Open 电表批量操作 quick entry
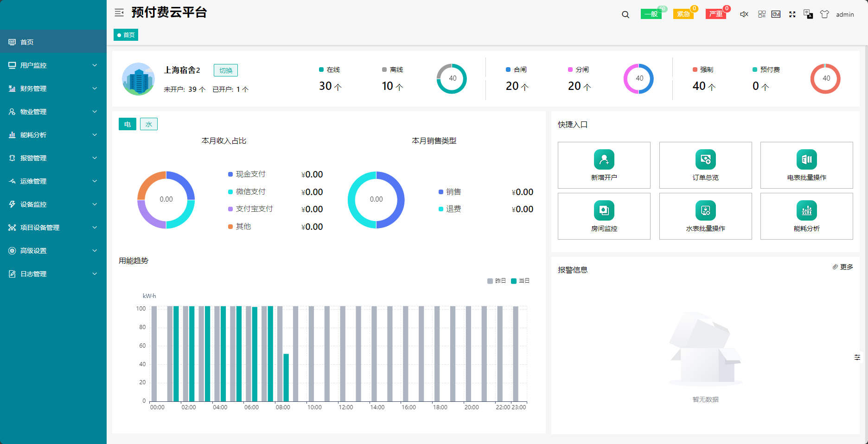This screenshot has width=868, height=444. point(806,165)
